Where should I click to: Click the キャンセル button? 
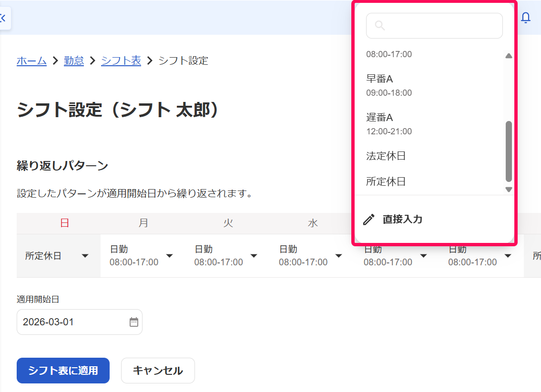click(x=158, y=371)
